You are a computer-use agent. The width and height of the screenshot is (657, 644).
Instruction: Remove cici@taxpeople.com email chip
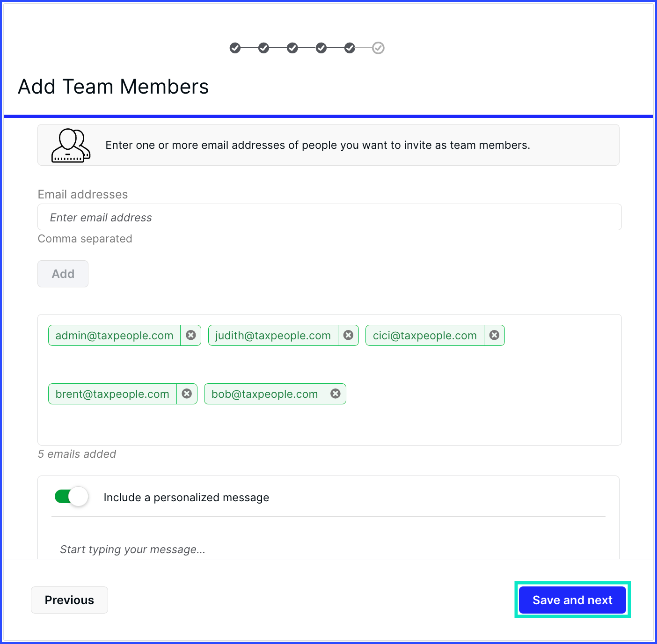(x=494, y=335)
